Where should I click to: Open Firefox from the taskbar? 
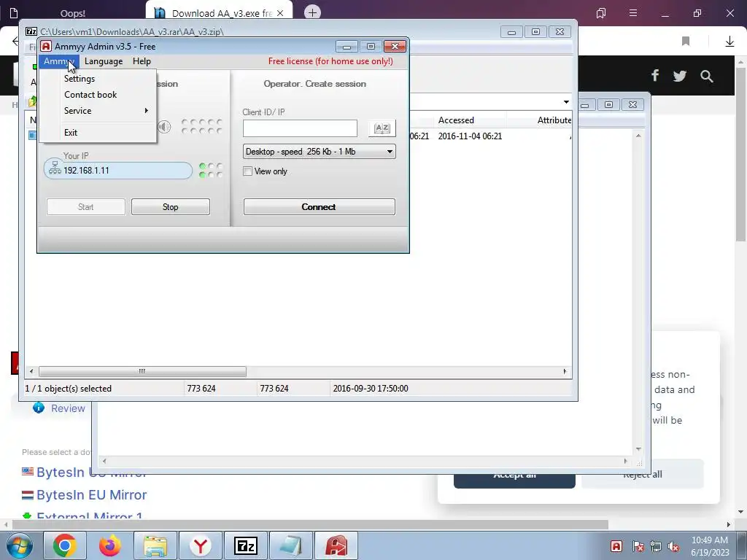110,545
